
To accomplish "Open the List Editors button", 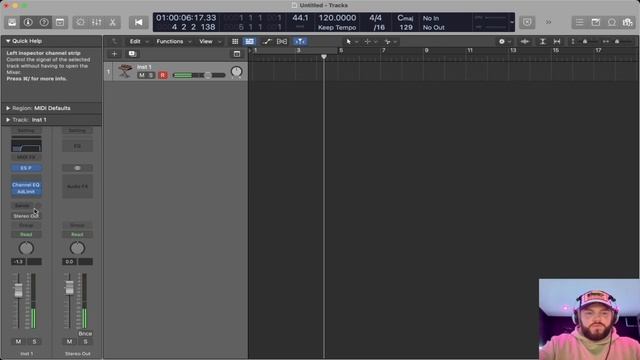I will click(x=579, y=22).
